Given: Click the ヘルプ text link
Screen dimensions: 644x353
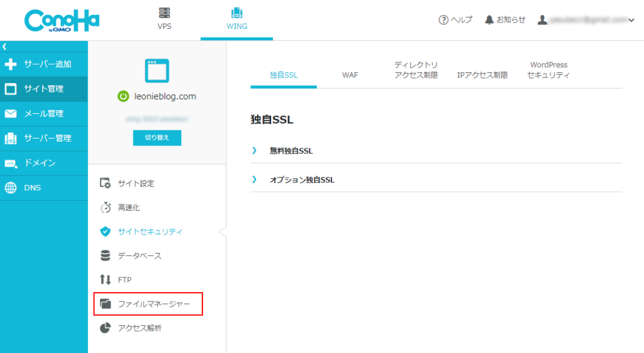Looking at the screenshot, I should coord(462,20).
